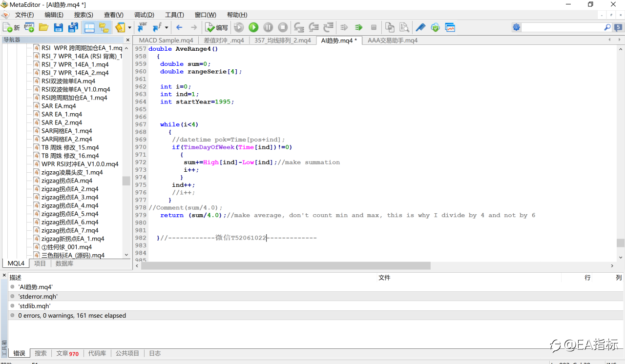Open trading terminal chart icon
Screen dimensions: 625x364
tap(450, 27)
